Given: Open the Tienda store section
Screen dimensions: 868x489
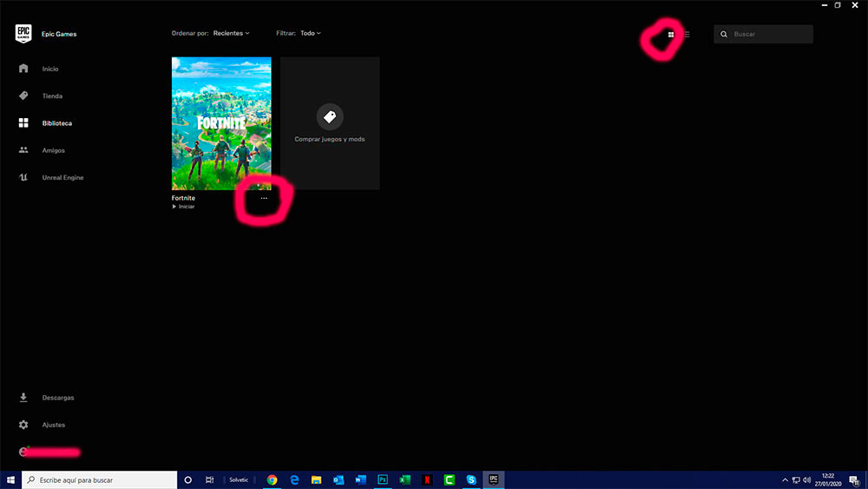Looking at the screenshot, I should pyautogui.click(x=52, y=96).
